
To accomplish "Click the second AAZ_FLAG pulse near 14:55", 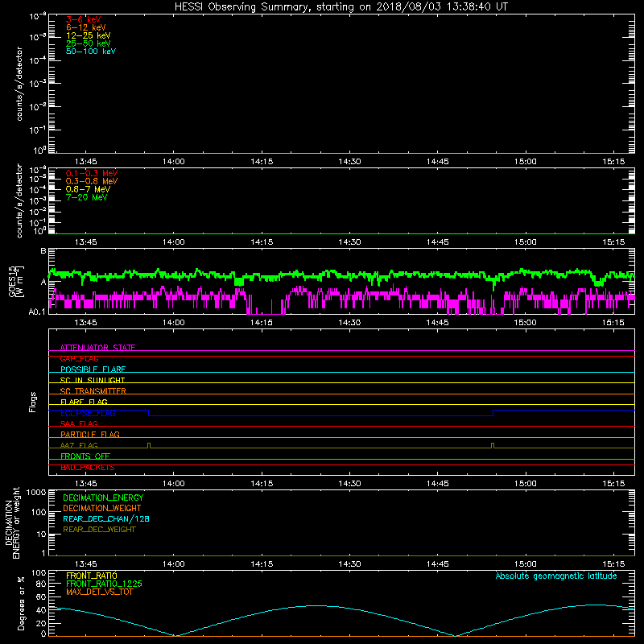I will 493,446.
